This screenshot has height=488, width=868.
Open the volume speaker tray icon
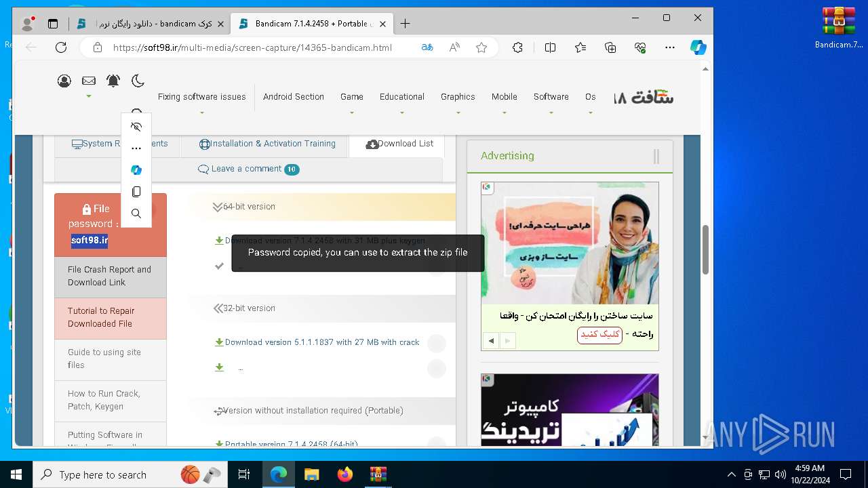click(780, 474)
